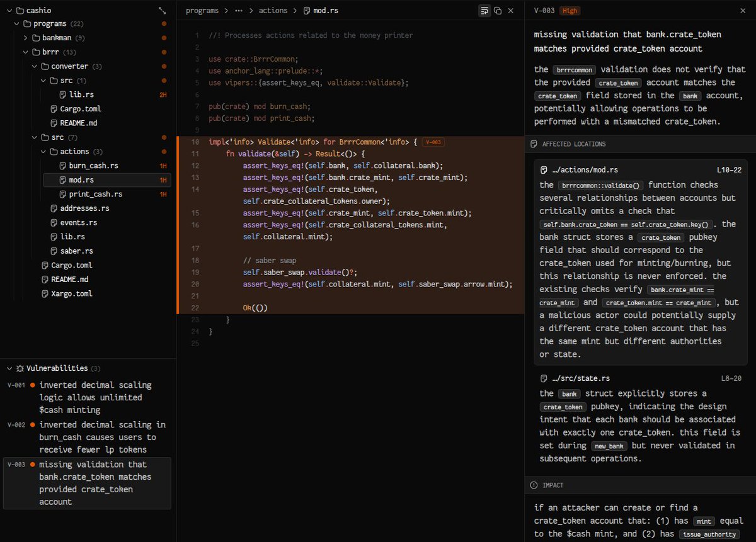This screenshot has width=756, height=542.
Task: Click the file icon beside actions/mod.rs location
Action: [x=544, y=170]
